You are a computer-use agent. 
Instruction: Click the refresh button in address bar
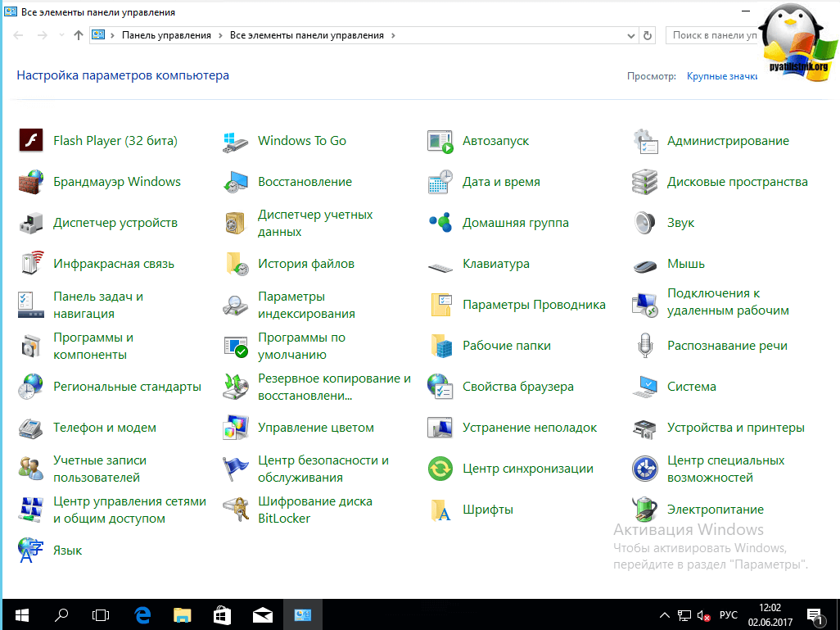tap(648, 35)
